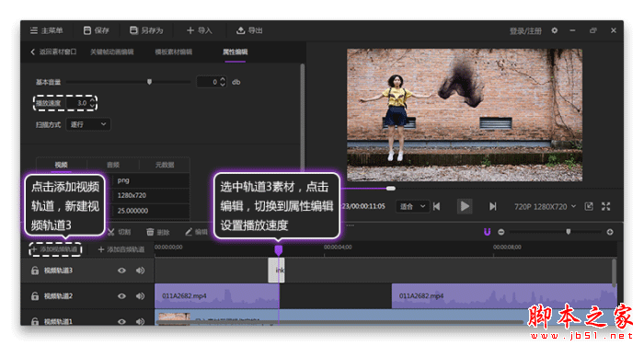Click 另存为 save-as button
The image size is (644, 346).
tap(146, 30)
